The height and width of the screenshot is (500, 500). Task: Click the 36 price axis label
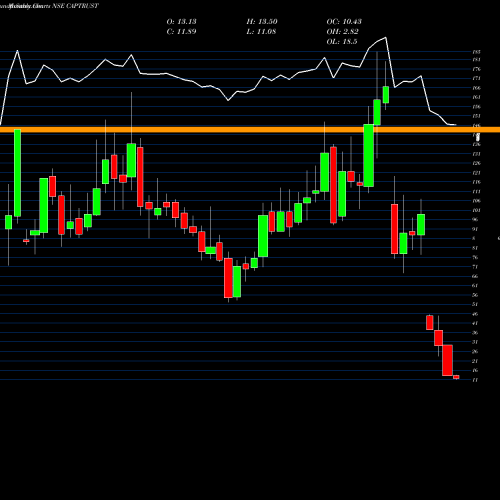tap(475, 333)
